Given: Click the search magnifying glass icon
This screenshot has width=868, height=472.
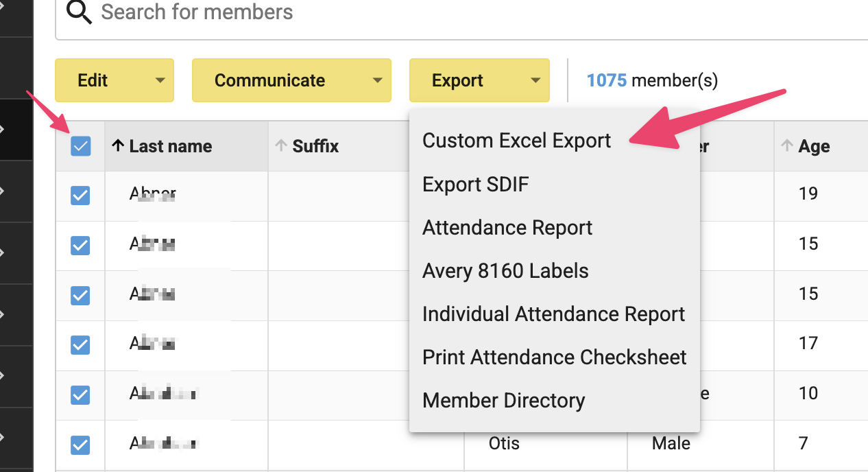Looking at the screenshot, I should (78, 12).
